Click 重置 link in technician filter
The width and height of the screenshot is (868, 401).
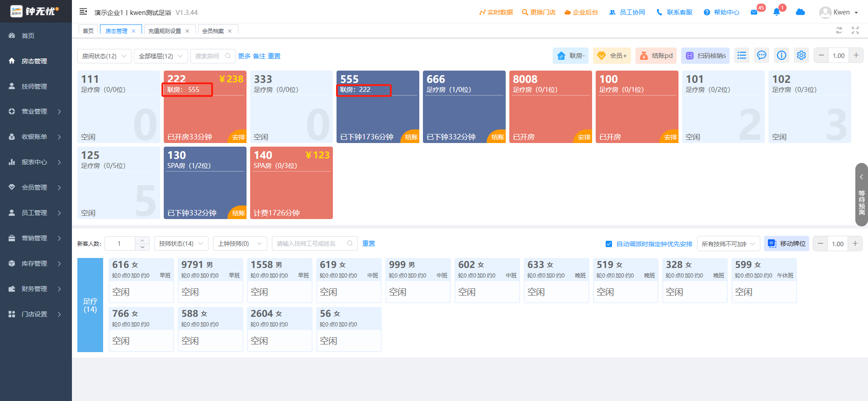coord(369,243)
